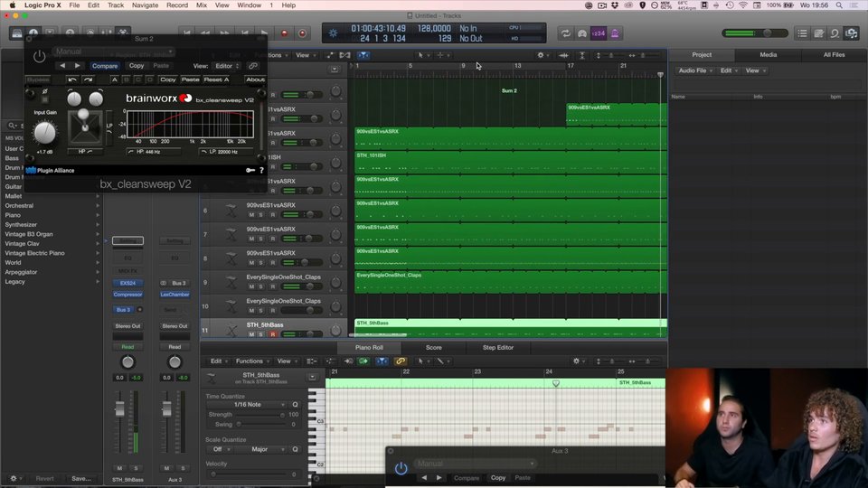Click the EXS24 instrument slot
The width and height of the screenshot is (868, 488).
[x=127, y=283]
